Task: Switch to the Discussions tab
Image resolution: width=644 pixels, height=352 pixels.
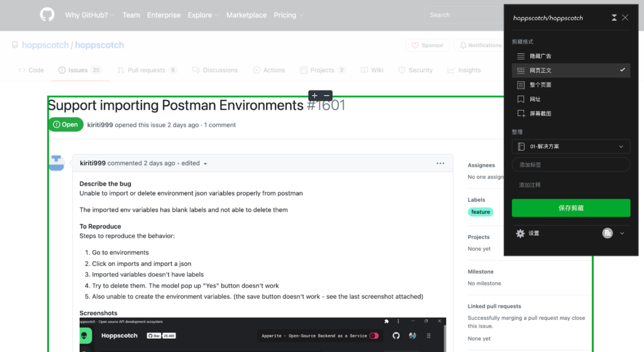Action: coord(215,70)
